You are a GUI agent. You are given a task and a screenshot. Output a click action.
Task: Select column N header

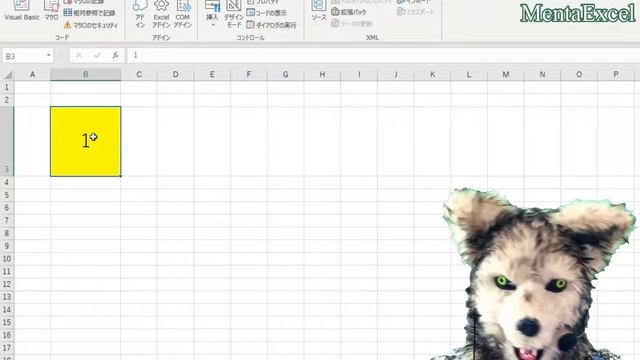(542, 75)
